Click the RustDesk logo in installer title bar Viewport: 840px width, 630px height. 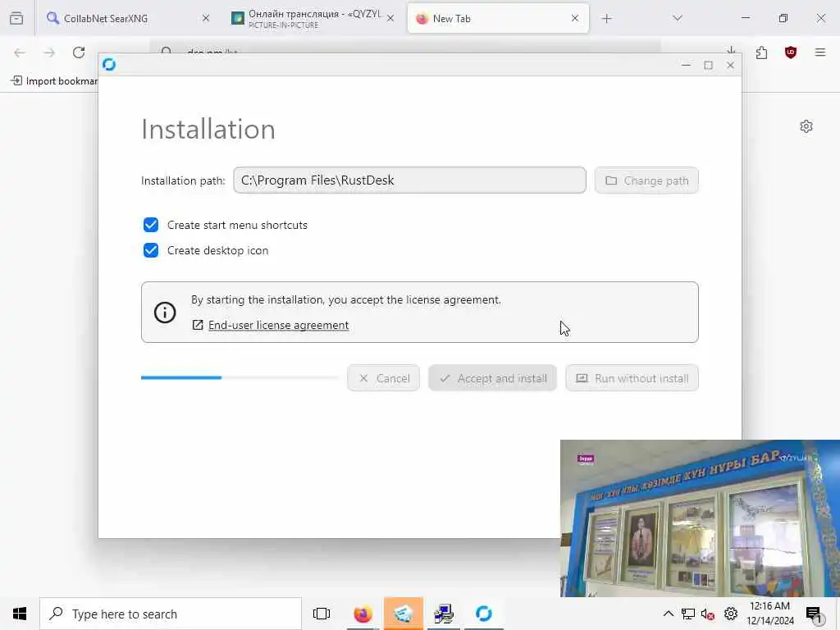(x=109, y=64)
